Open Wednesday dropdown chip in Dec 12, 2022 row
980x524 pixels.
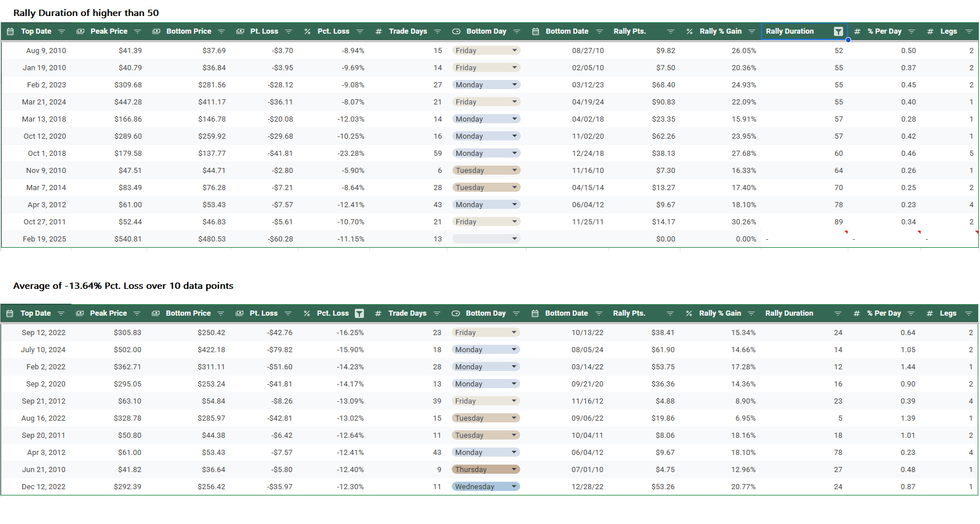485,487
